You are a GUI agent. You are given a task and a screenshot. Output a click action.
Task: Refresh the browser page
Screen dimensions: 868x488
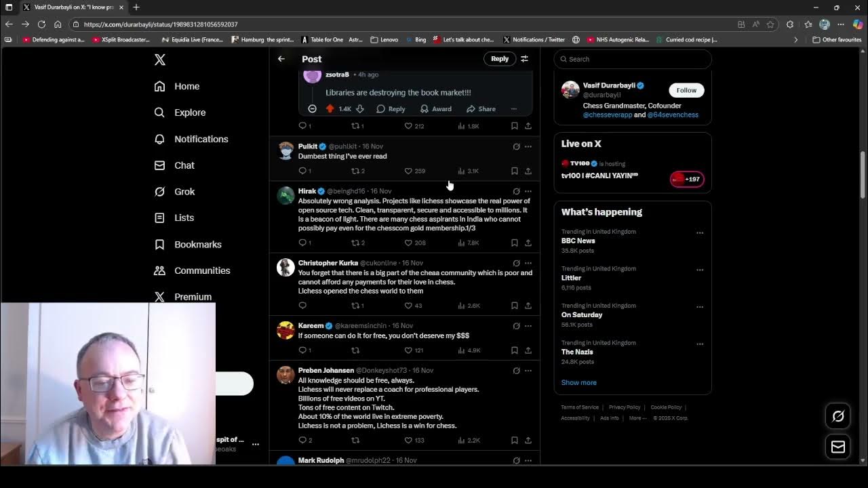click(41, 24)
